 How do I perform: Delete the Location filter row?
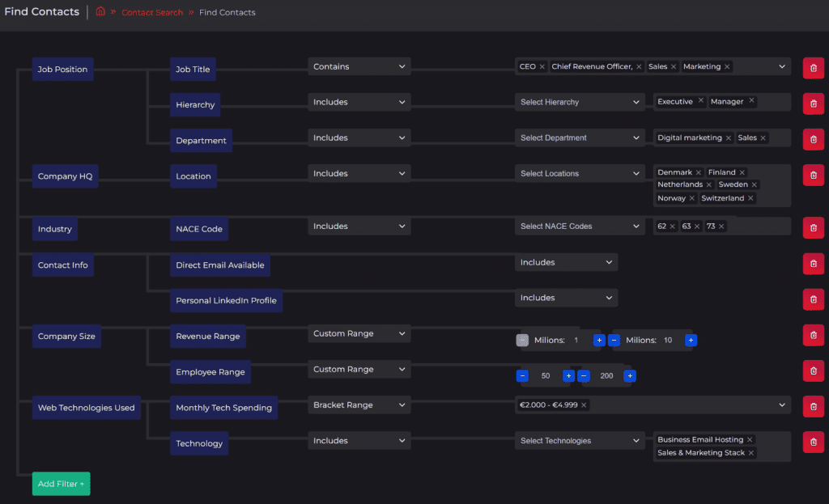click(x=813, y=175)
